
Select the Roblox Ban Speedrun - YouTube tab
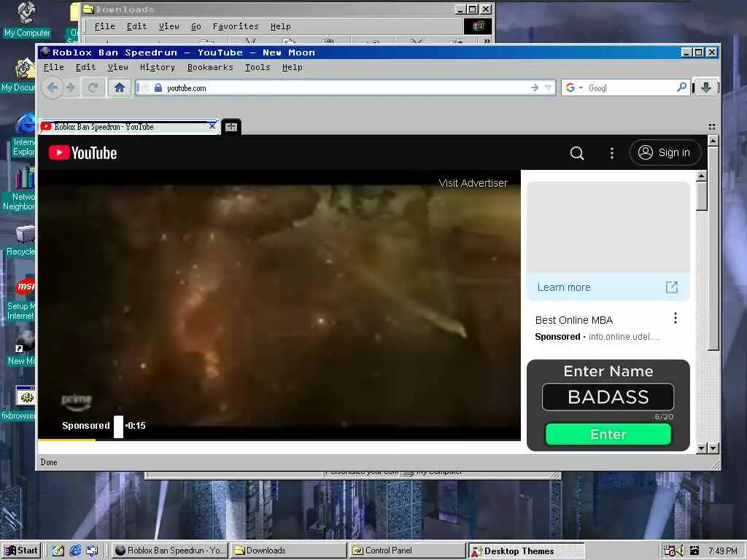128,127
